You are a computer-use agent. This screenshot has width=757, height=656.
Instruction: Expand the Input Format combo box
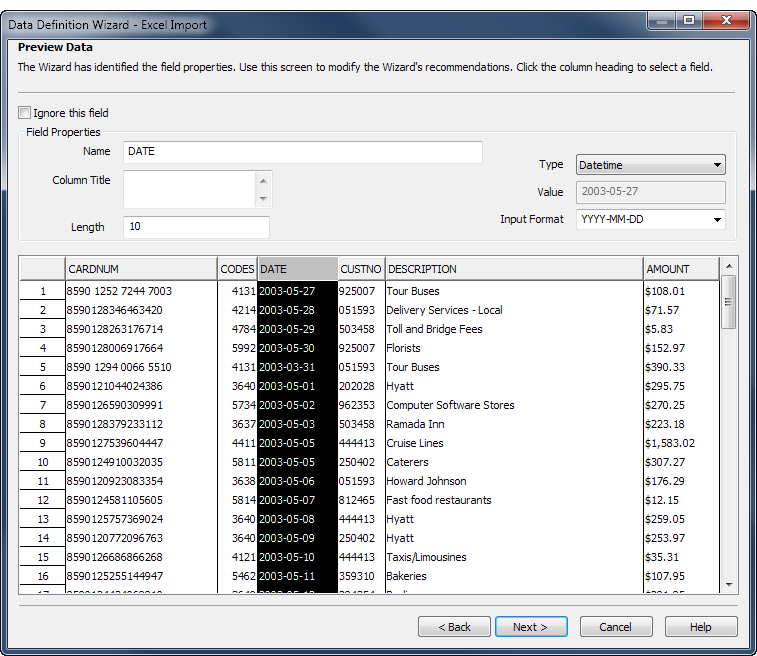pyautogui.click(x=717, y=220)
